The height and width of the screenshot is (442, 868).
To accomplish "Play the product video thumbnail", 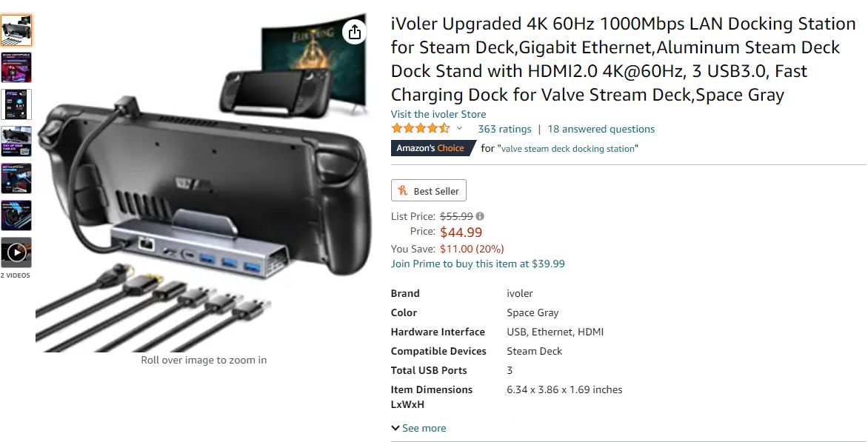I will click(16, 252).
